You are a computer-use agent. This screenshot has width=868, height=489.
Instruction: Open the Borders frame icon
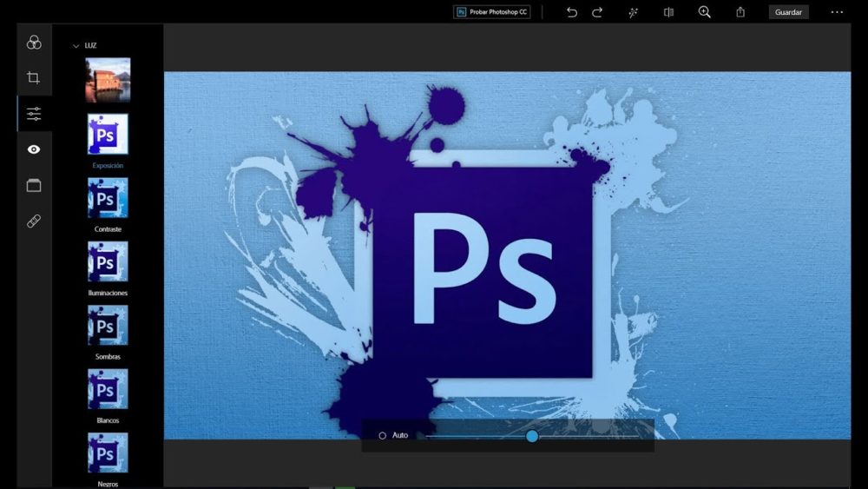(34, 186)
